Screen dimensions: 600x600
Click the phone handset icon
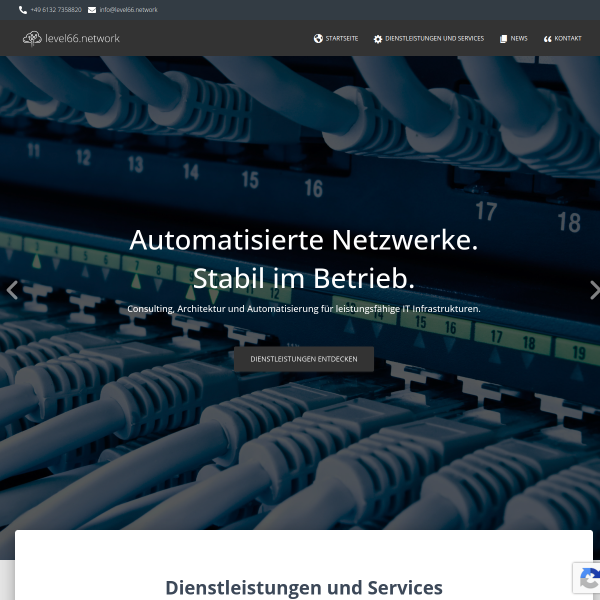(x=23, y=10)
